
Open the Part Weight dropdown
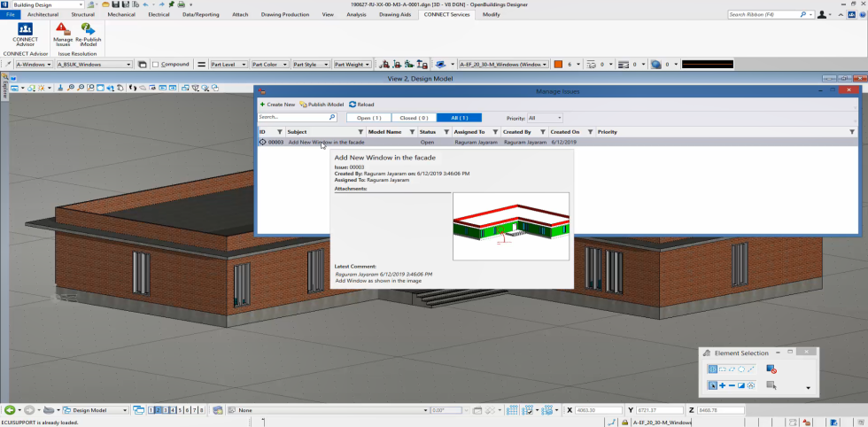click(x=353, y=65)
